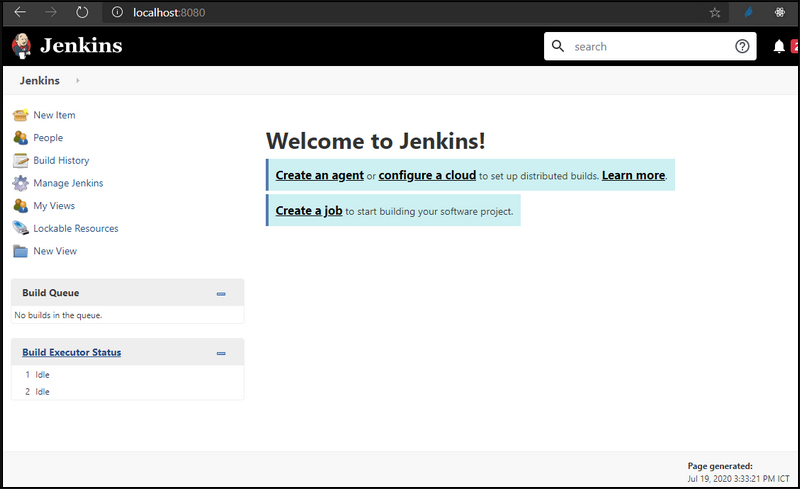The height and width of the screenshot is (489, 800).
Task: Click the Jenkins header title
Action: 81,45
